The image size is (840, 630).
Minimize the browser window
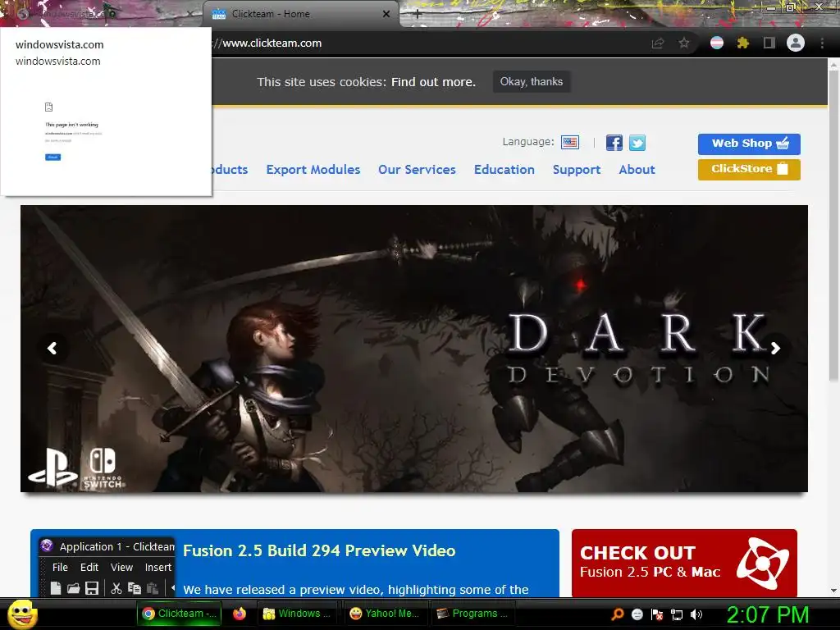click(771, 7)
